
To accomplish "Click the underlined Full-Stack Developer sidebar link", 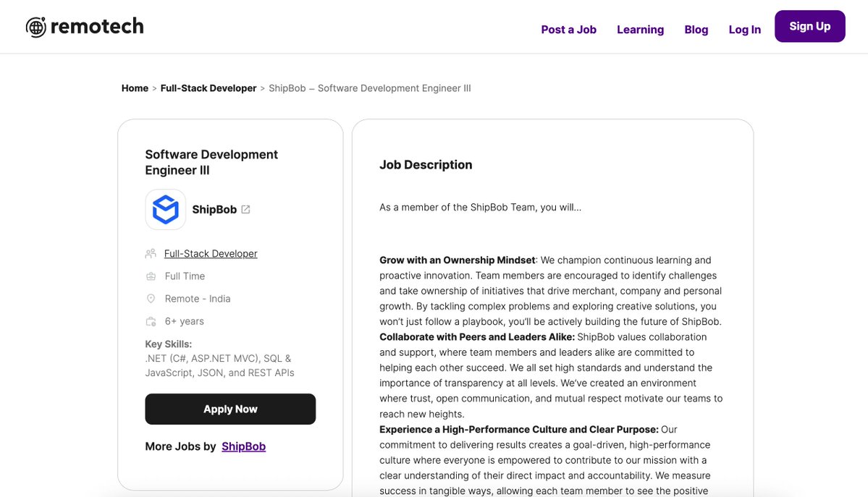I will [211, 252].
